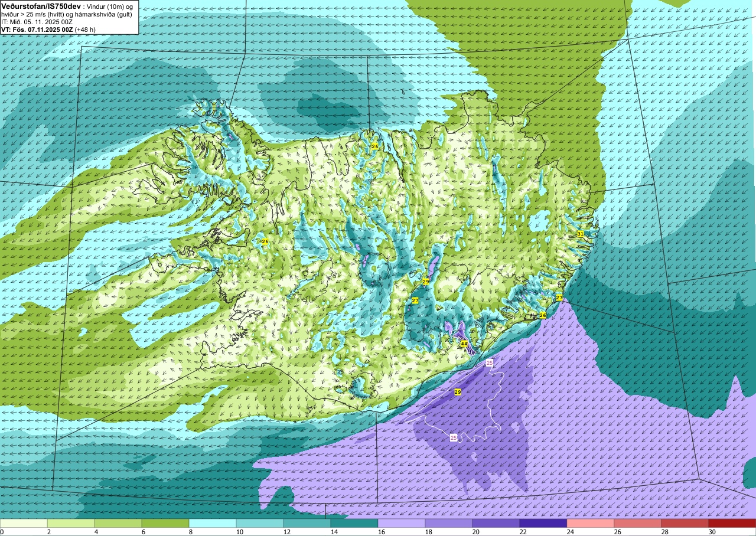
Task: Pick the 26–28 salmon legend swatch
Action: point(638,523)
